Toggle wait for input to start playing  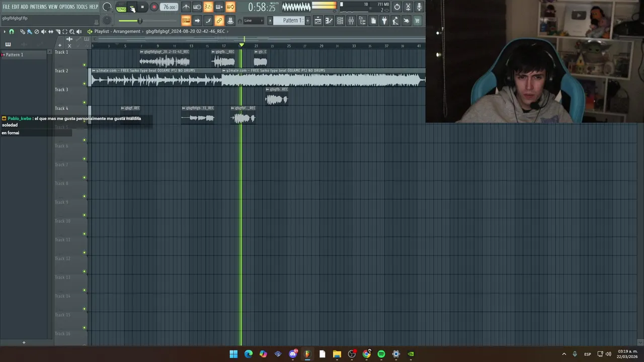click(197, 7)
